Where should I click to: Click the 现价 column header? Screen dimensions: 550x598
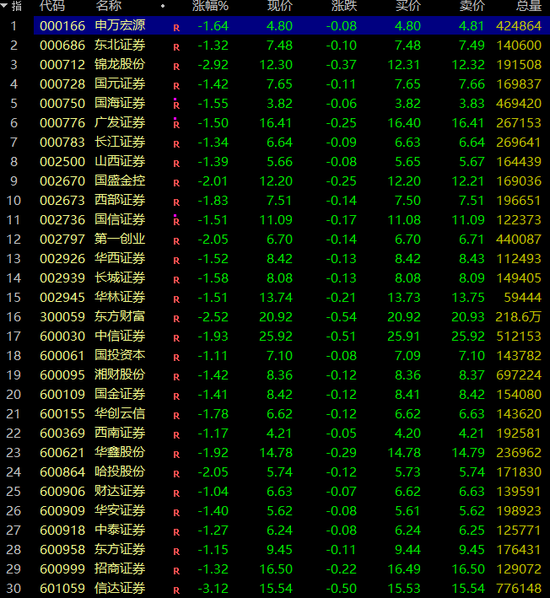click(x=280, y=5)
